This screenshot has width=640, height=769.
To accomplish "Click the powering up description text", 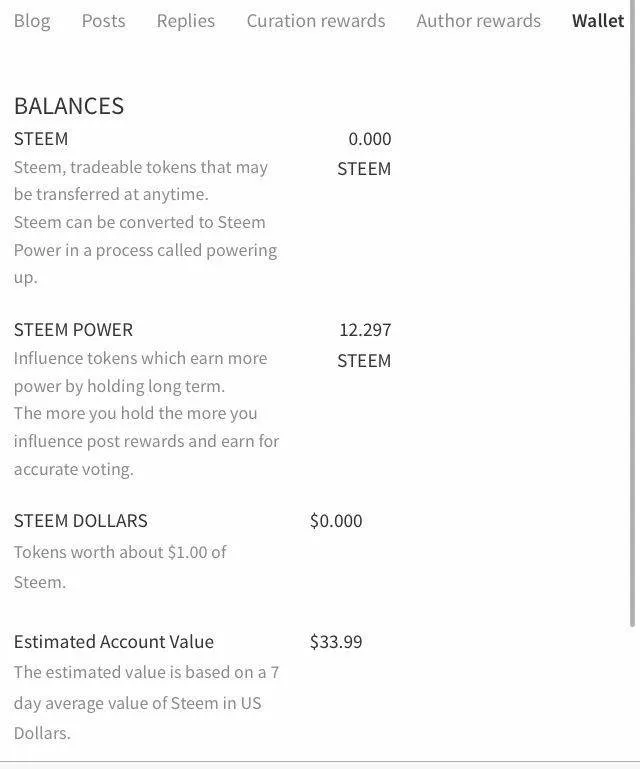I will [146, 250].
